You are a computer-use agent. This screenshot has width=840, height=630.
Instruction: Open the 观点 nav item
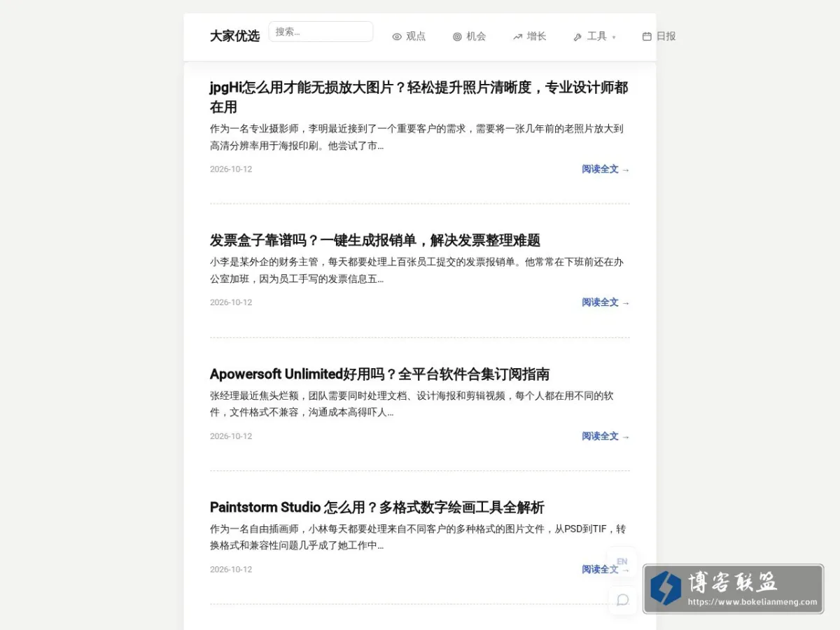click(x=409, y=36)
